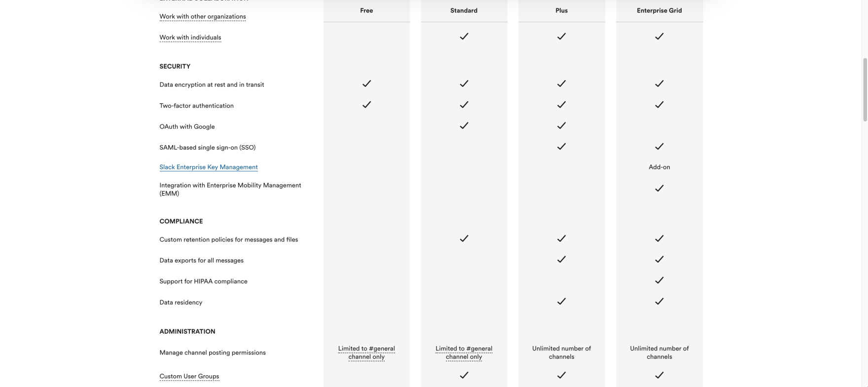Click Plus checkmark for data exports row
The image size is (868, 387).
(561, 260)
